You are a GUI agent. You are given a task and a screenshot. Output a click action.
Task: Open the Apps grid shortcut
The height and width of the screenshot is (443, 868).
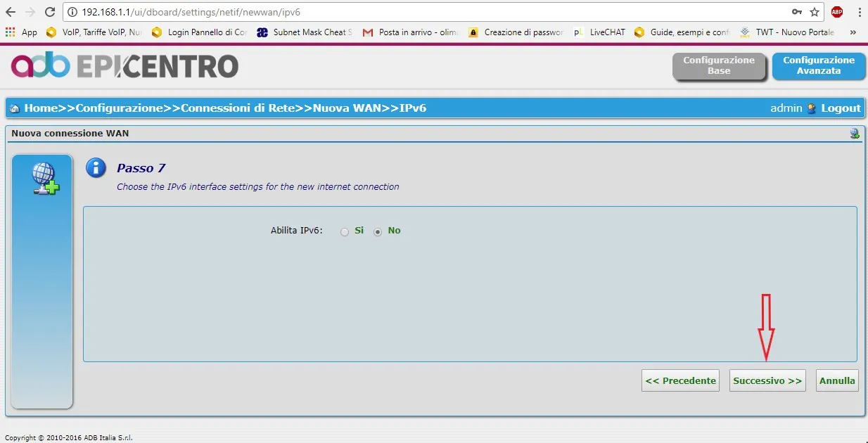point(11,32)
